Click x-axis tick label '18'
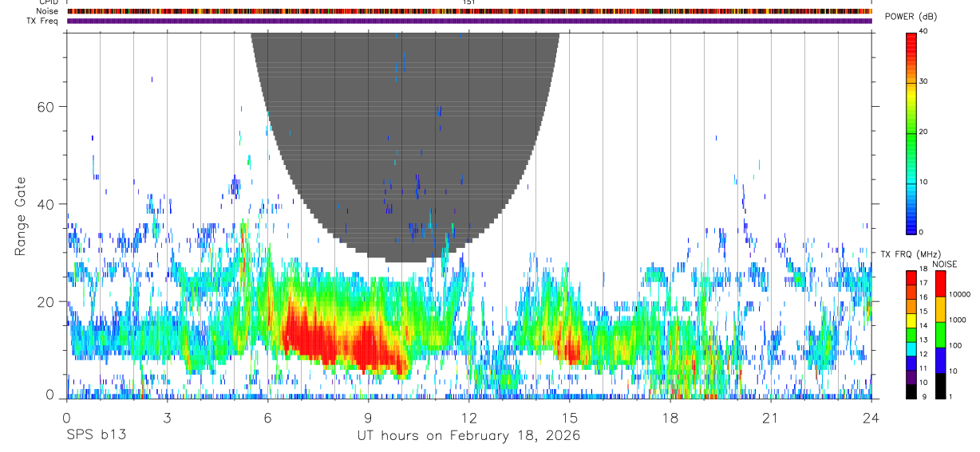 tap(670, 417)
